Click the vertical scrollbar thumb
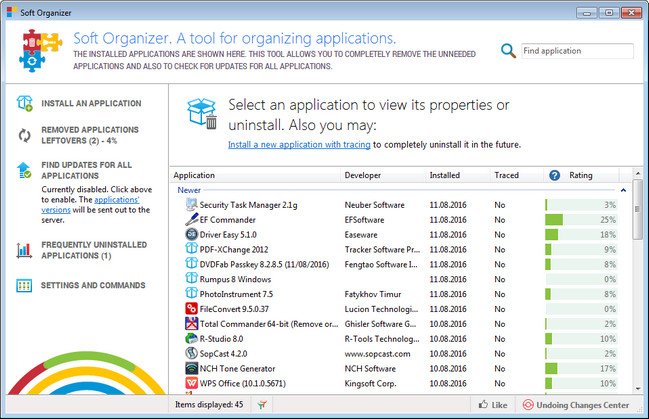This screenshot has height=419, width=649. (x=638, y=209)
